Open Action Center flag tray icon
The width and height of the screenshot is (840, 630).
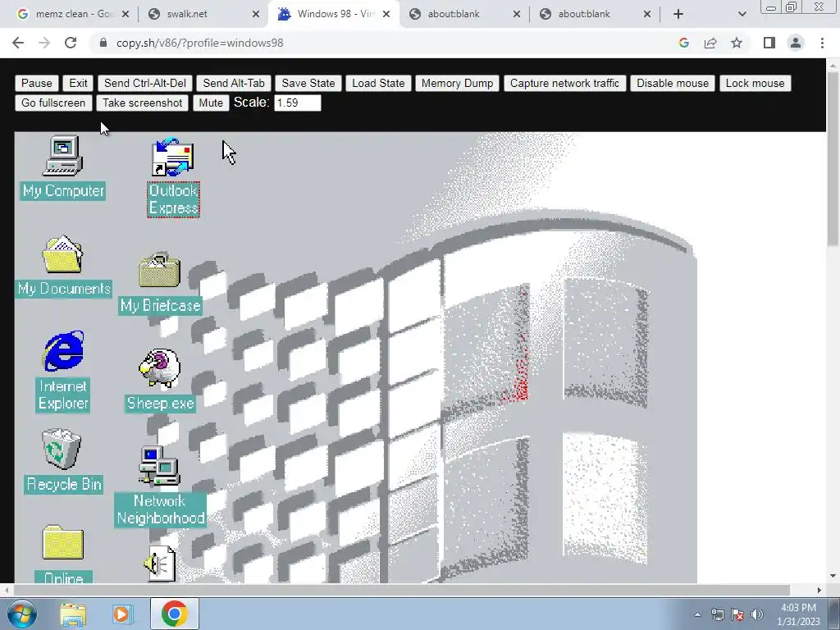coord(737,614)
